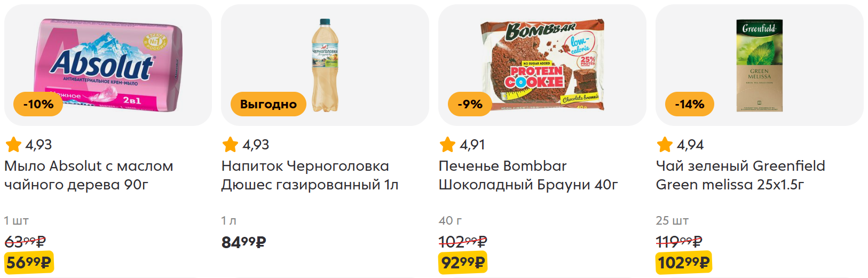The height and width of the screenshot is (278, 868).
Task: Click the rating star of Bombbar cookie
Action: point(447,145)
